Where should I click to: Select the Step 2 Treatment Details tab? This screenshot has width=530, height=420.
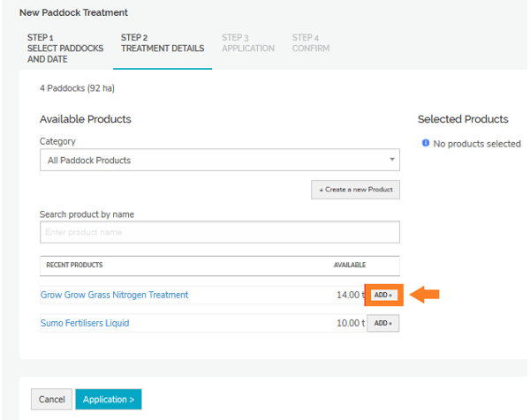click(x=163, y=43)
